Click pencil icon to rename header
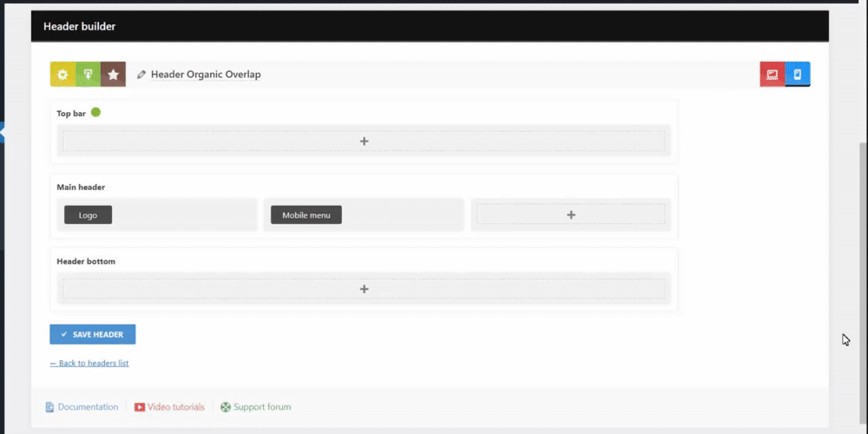 (x=141, y=74)
